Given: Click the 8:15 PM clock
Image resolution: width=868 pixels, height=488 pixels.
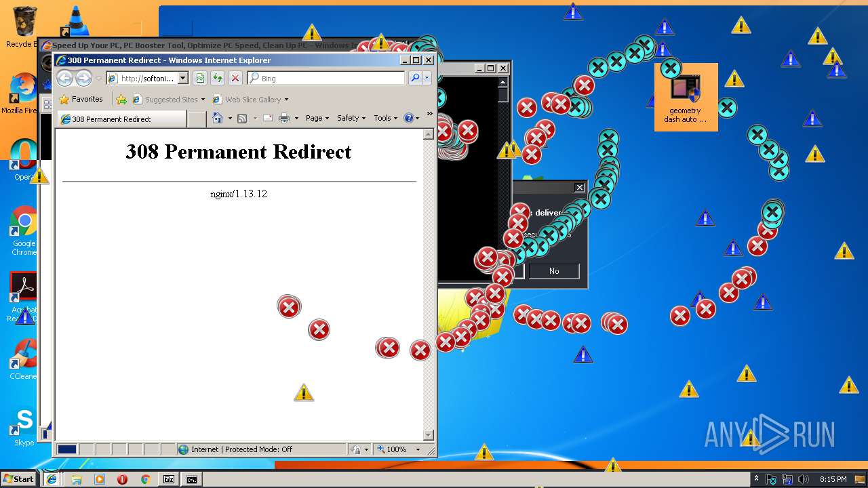Looking at the screenshot, I should point(833,479).
